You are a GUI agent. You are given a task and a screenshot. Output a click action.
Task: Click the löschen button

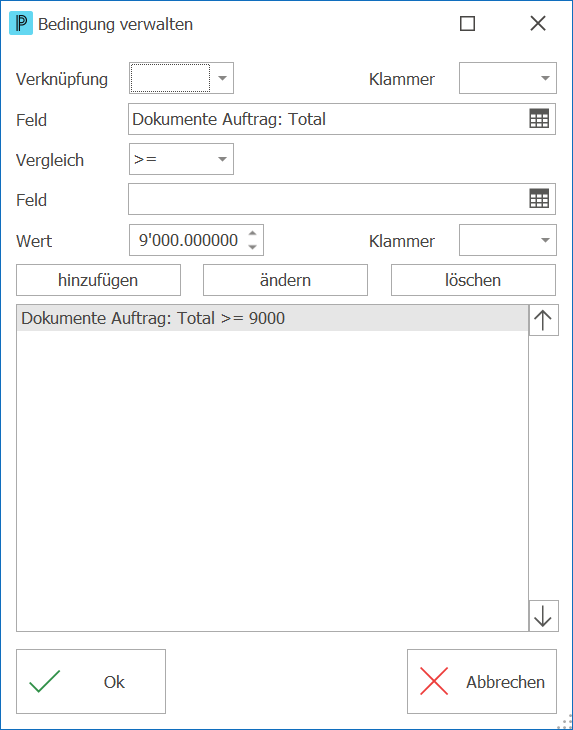click(x=473, y=280)
